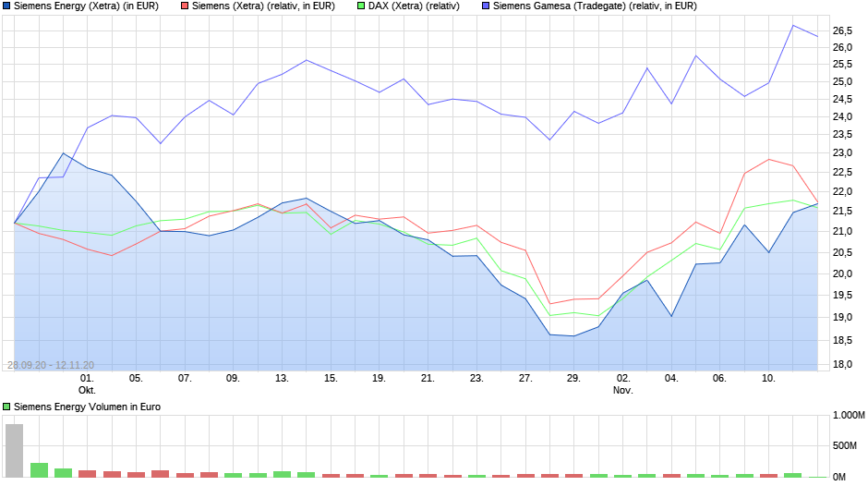Click the y-axis value 26,5

tap(842, 31)
